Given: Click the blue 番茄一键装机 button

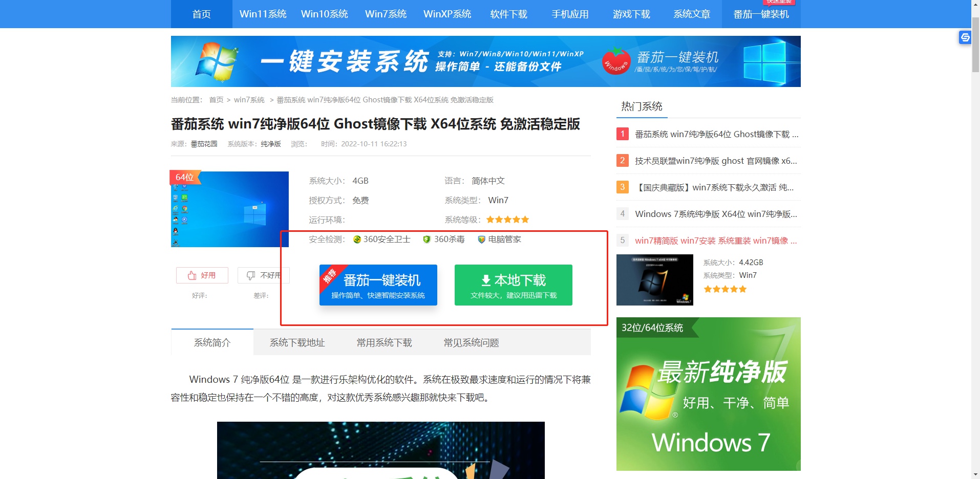Looking at the screenshot, I should point(378,285).
